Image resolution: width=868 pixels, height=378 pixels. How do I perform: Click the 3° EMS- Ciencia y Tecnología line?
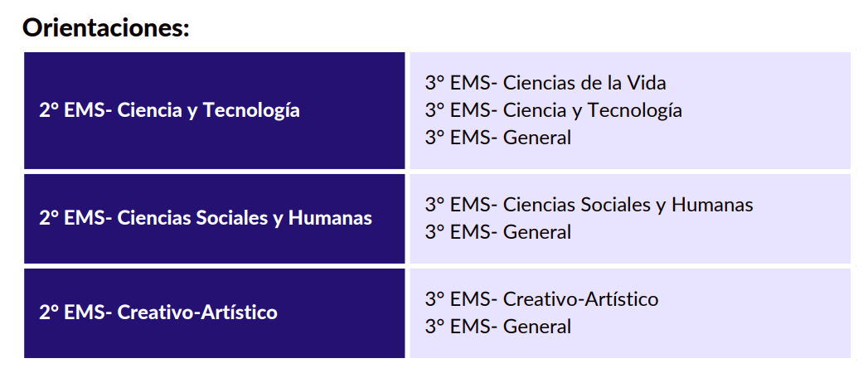point(553,110)
